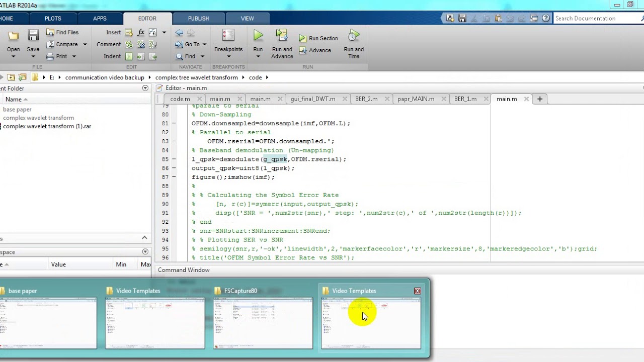Toggle breakpoint on line 85

[x=174, y=159]
